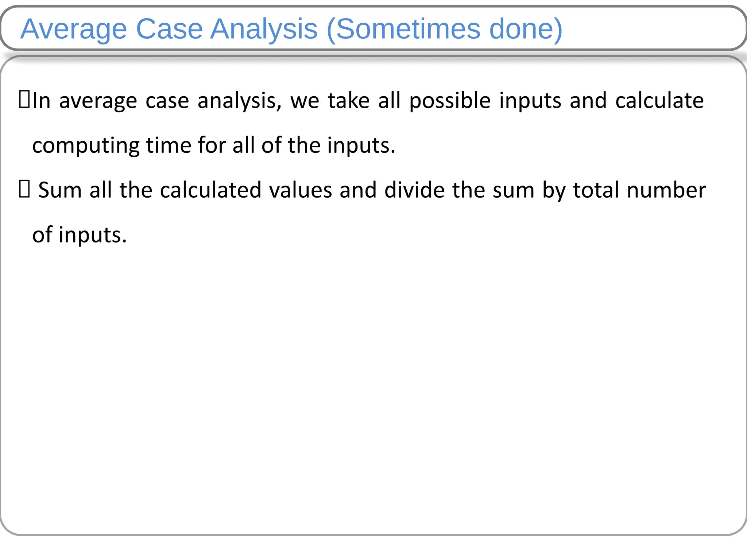Click the first bullet square marker
This screenshot has width=747, height=560.
click(x=24, y=100)
